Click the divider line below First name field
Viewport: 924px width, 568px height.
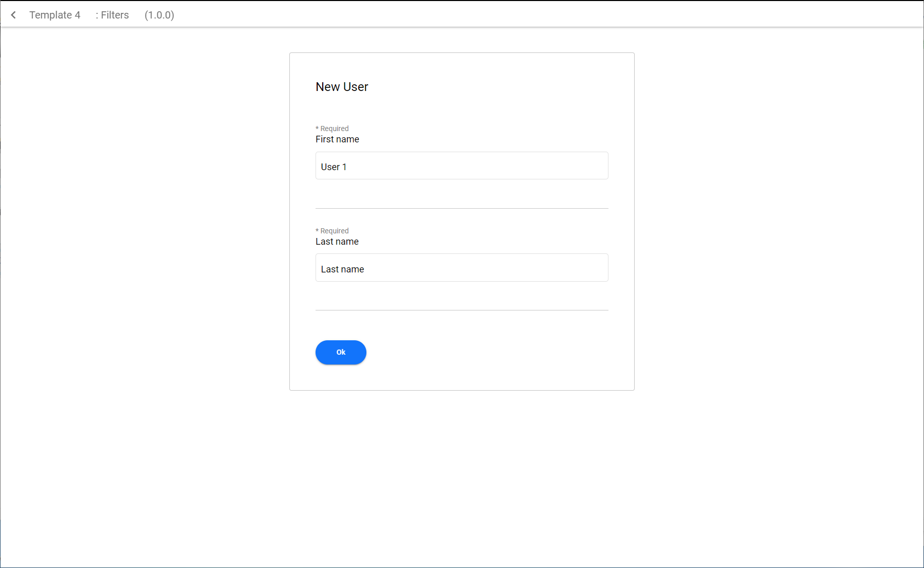461,208
